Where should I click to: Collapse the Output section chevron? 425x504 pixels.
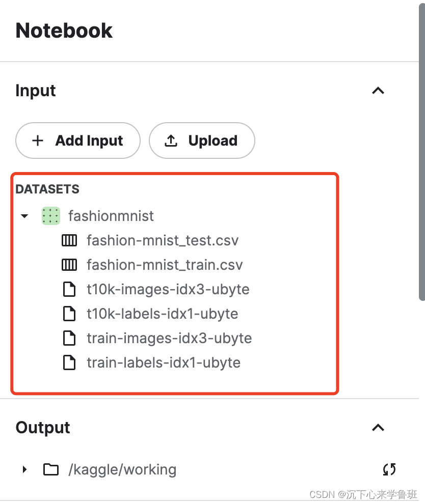(378, 428)
